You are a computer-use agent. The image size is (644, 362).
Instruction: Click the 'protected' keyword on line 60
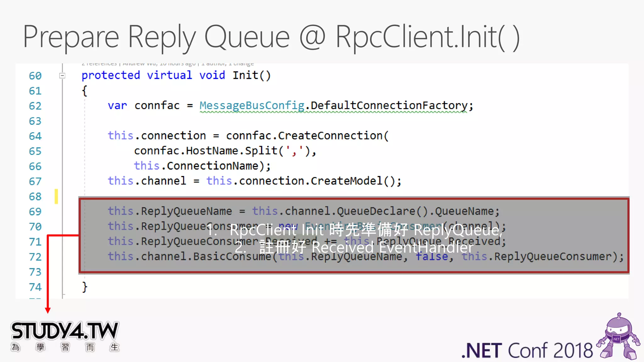(x=111, y=75)
